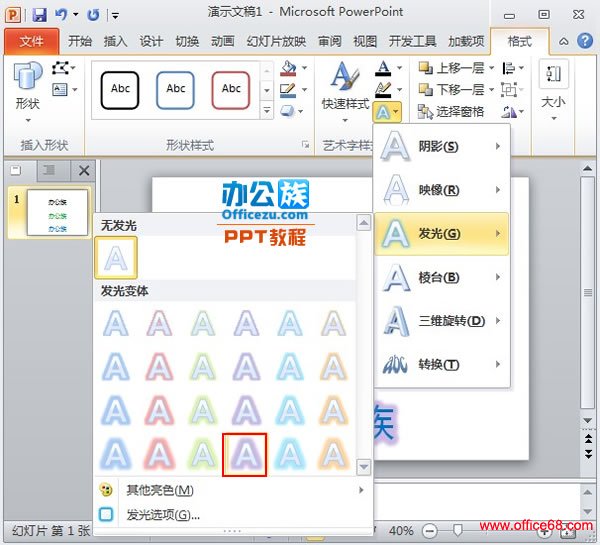
Task: Apply the black outline Abc shape style
Action: pyautogui.click(x=120, y=90)
